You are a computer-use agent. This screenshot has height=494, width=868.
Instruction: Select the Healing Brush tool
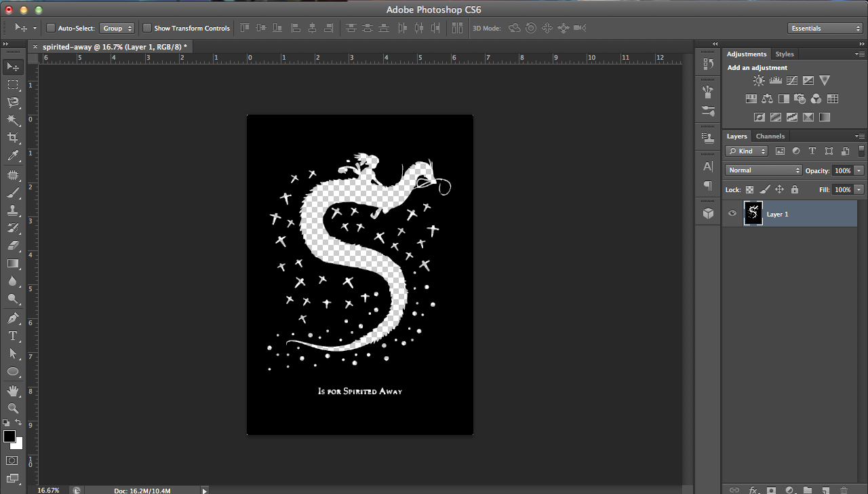(x=13, y=175)
